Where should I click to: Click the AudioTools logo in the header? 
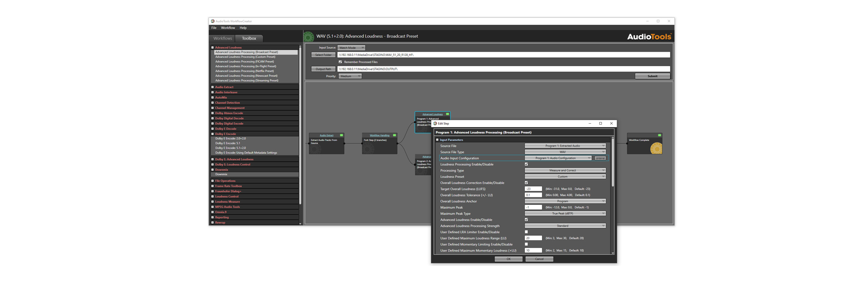(x=649, y=37)
